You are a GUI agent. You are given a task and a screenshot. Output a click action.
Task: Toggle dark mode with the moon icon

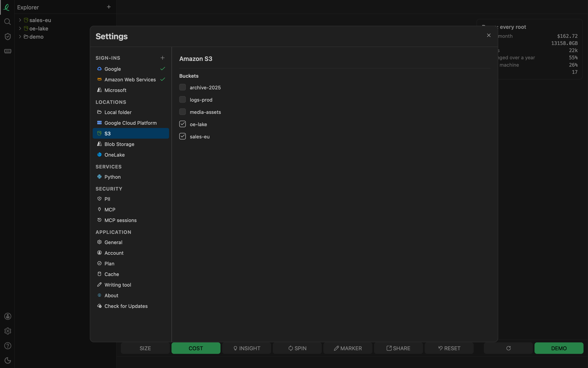tap(8, 360)
